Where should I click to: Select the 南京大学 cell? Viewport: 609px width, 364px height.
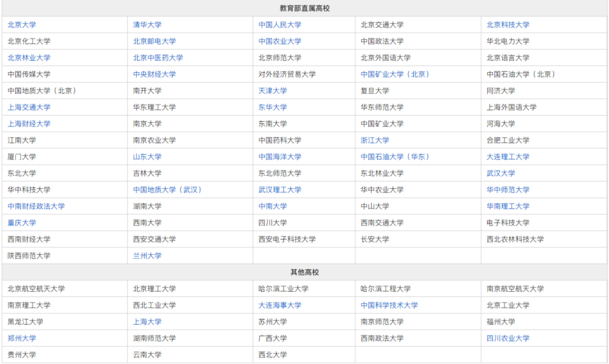[x=190, y=124]
